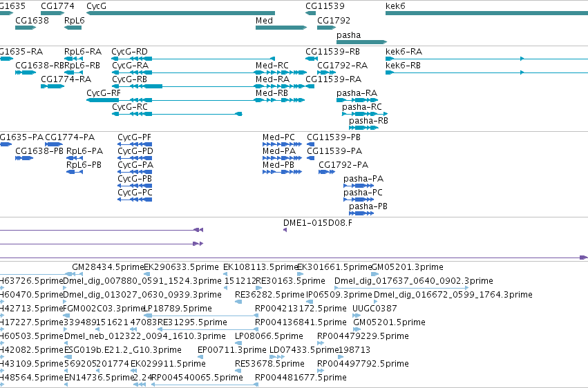The width and height of the screenshot is (588, 388).
Task: Select the RpL6 gene label
Action: [x=74, y=21]
